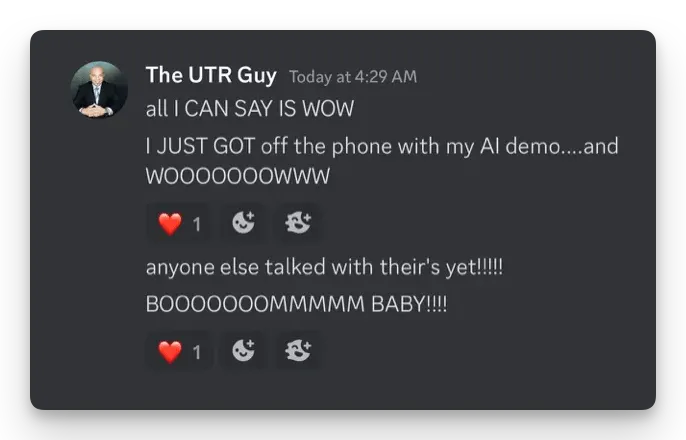This screenshot has height=440, width=686.
Task: Select the Today at 4:29 AM timestamp
Action: (x=353, y=77)
